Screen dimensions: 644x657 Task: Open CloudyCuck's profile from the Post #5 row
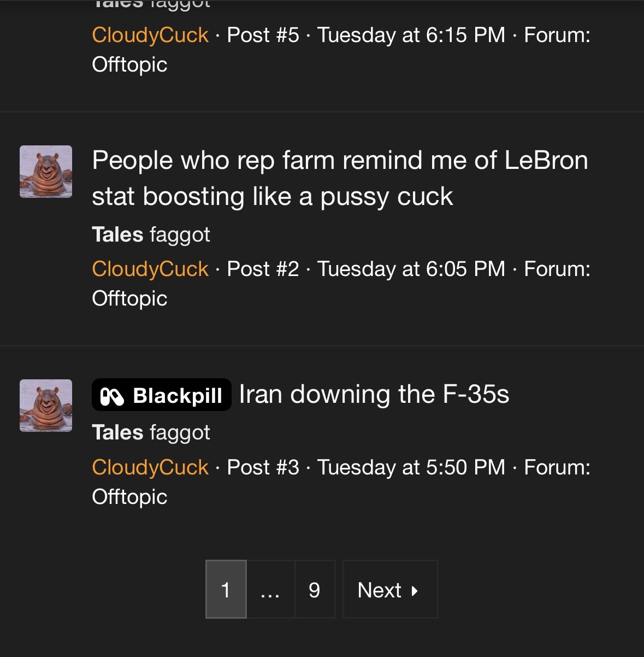pyautogui.click(x=150, y=35)
